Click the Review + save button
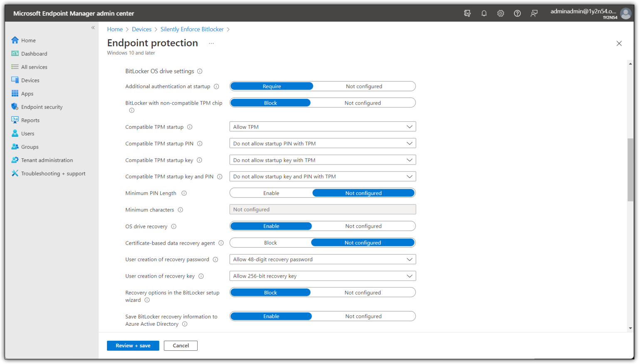This screenshot has height=364, width=639. point(133,345)
